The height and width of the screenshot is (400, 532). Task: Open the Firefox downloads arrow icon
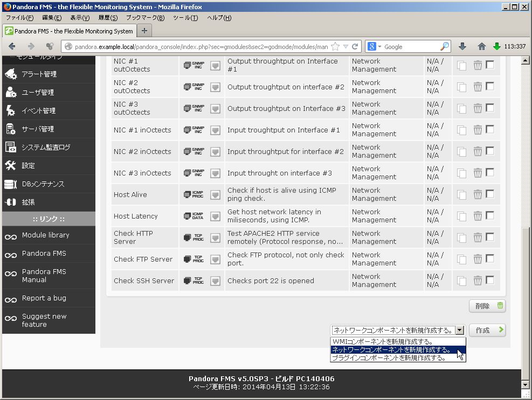(x=462, y=46)
